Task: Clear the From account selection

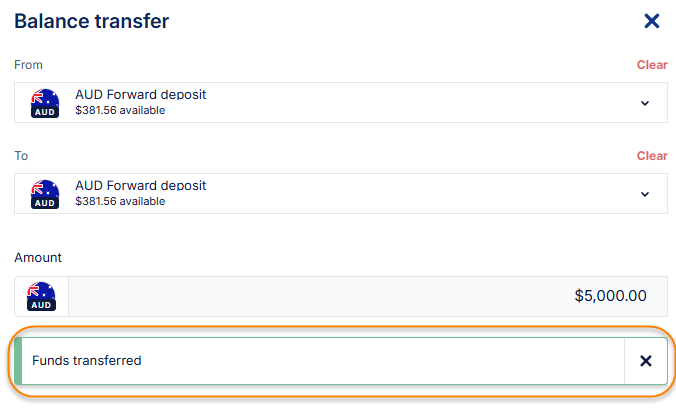Action: pyautogui.click(x=652, y=65)
